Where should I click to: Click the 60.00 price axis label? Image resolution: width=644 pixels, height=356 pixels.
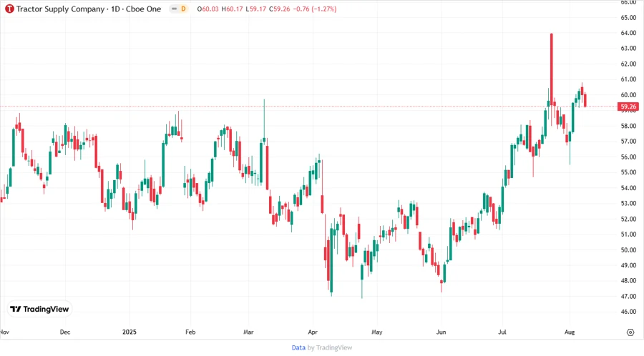(628, 95)
